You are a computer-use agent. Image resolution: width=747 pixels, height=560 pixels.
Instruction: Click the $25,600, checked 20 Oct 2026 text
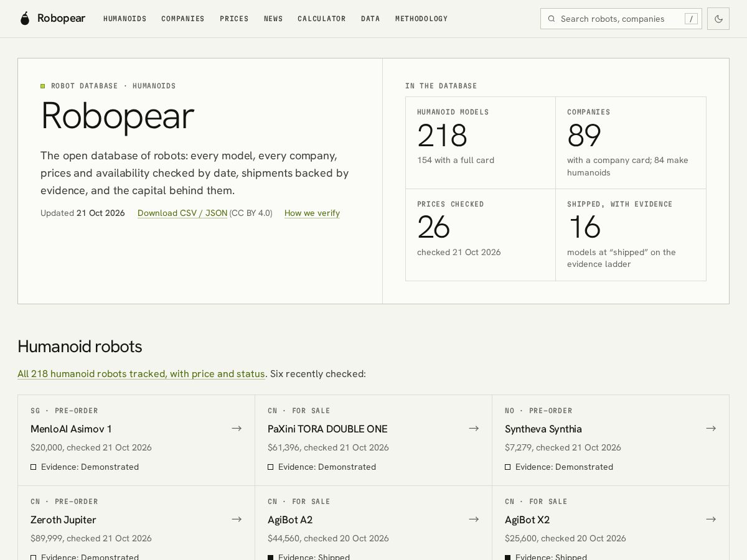565,538
